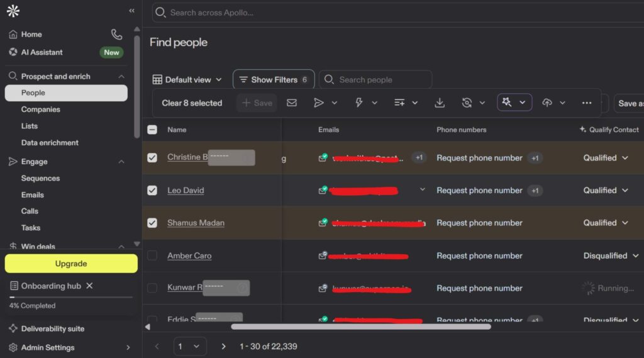644x358 pixels.
Task: Click the Show Filters button
Action: [274, 79]
